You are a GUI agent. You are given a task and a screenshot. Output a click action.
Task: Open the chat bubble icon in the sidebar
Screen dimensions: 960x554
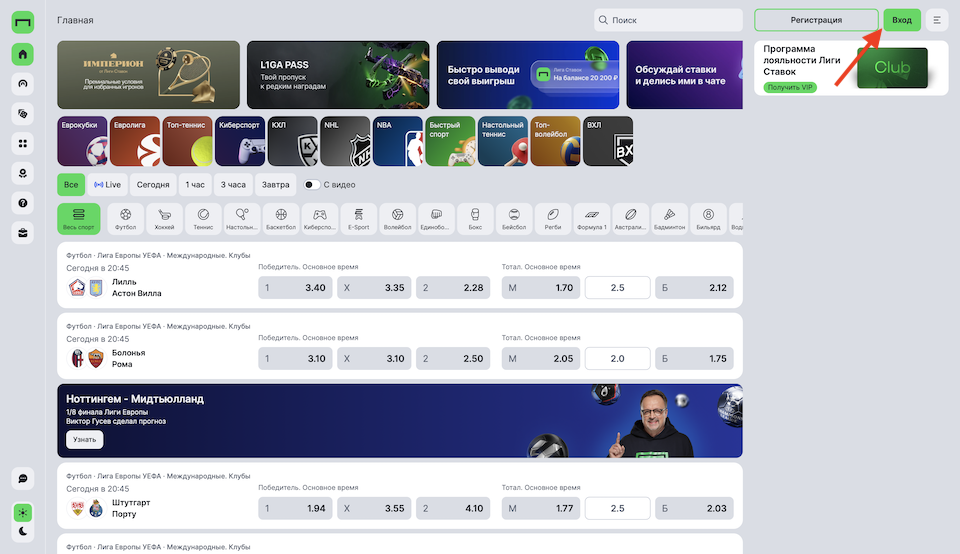23,479
